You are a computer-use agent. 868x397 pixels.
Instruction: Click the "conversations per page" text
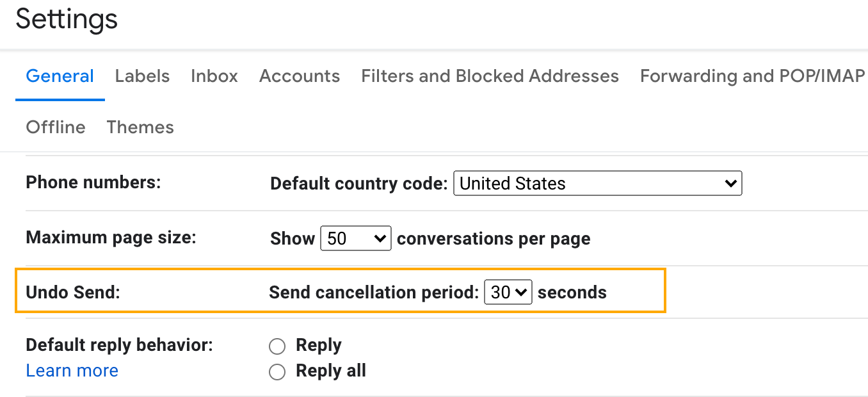494,239
